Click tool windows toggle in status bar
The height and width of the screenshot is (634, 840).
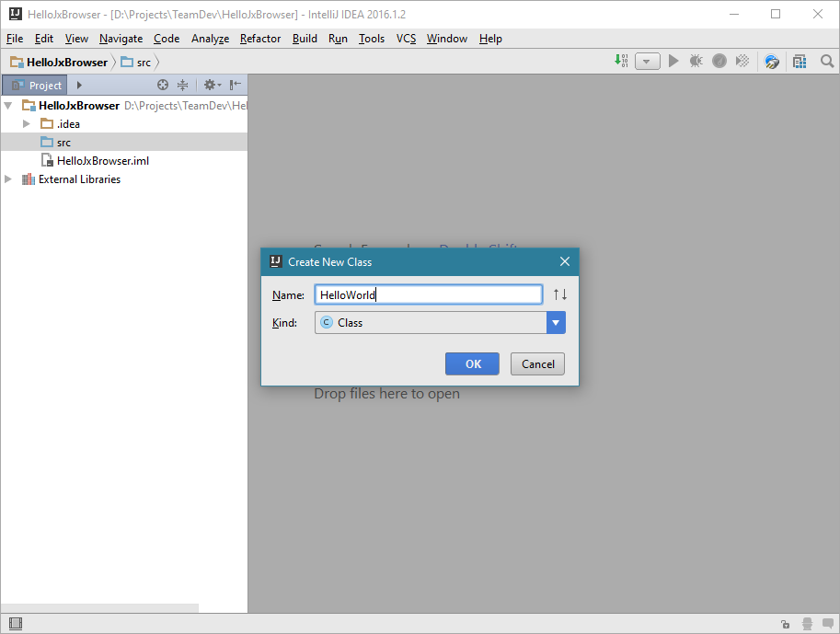[16, 623]
